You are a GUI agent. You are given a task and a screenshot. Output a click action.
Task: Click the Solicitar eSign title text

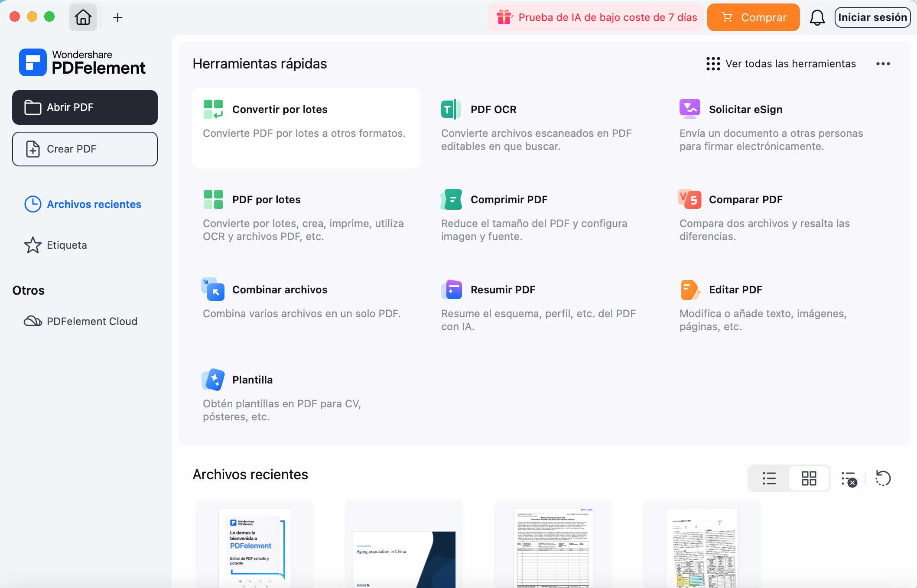coord(746,109)
